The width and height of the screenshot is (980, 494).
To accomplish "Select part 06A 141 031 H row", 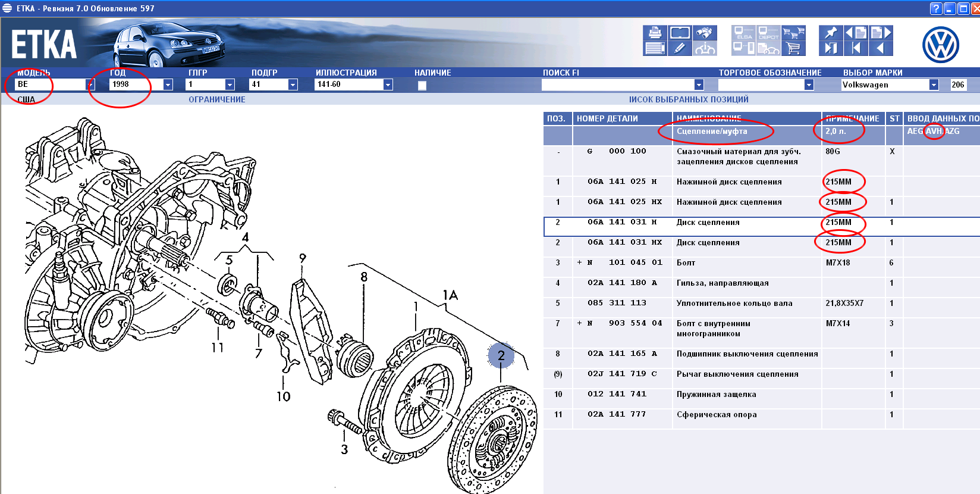I will pos(762,226).
